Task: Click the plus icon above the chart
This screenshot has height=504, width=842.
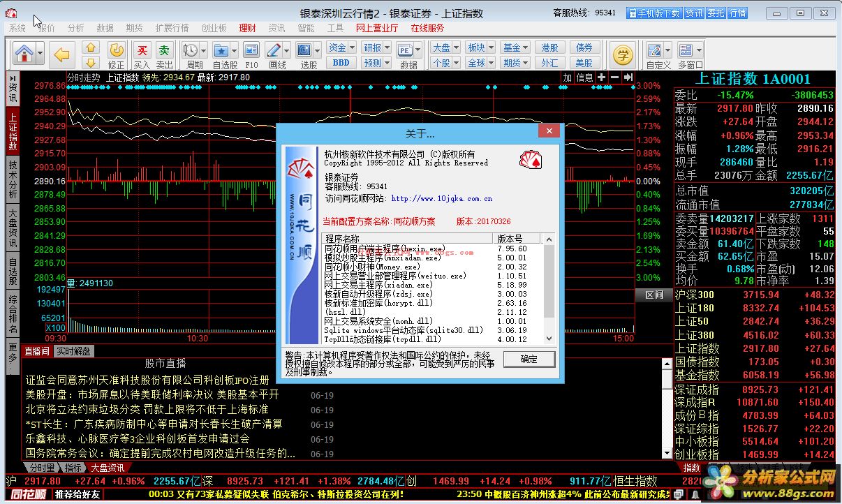Action: (602, 77)
